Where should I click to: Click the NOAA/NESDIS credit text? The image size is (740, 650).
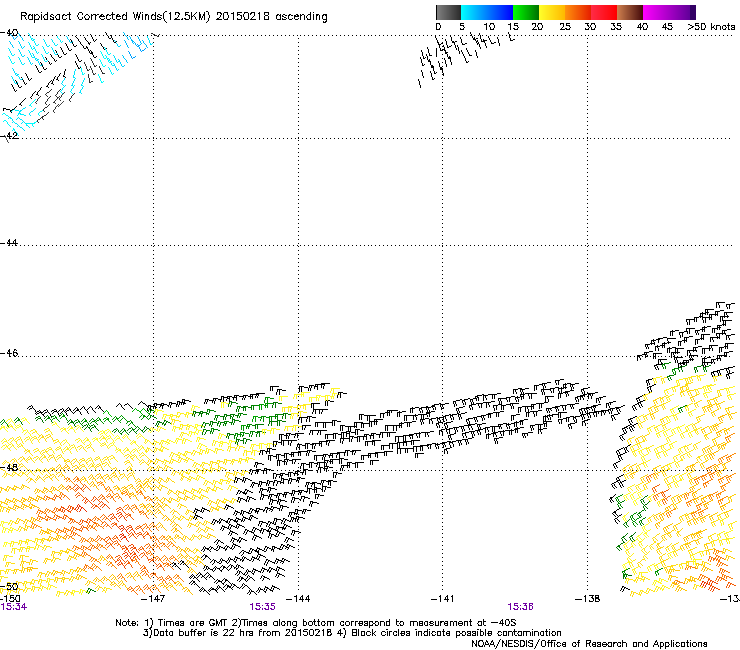pyautogui.click(x=589, y=644)
